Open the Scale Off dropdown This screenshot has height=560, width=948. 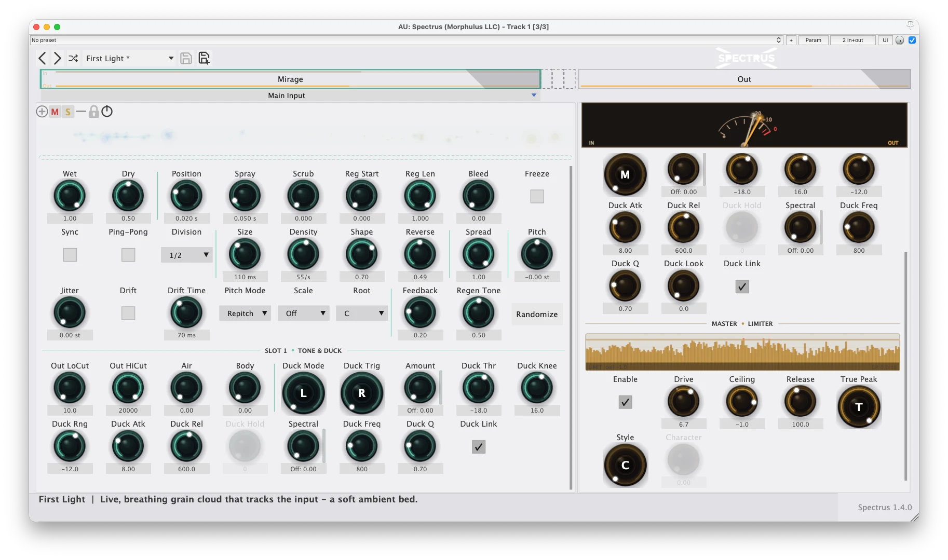304,313
